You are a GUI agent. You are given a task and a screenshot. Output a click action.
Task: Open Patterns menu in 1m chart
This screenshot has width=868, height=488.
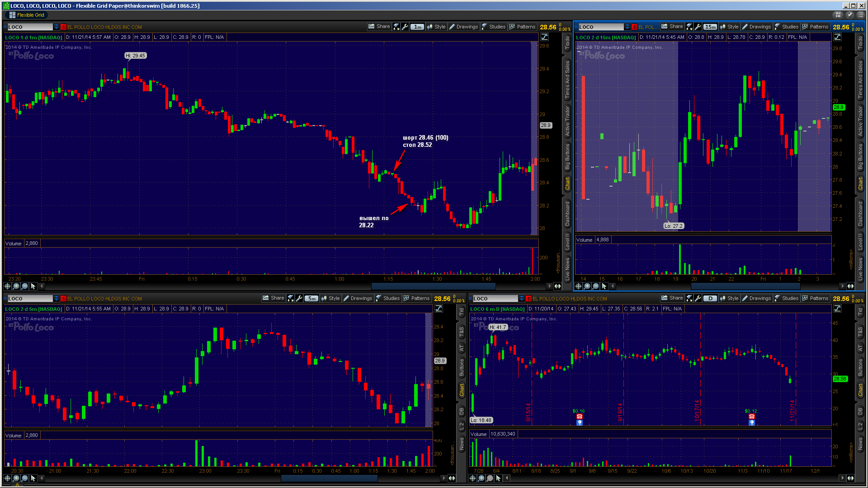[x=522, y=27]
